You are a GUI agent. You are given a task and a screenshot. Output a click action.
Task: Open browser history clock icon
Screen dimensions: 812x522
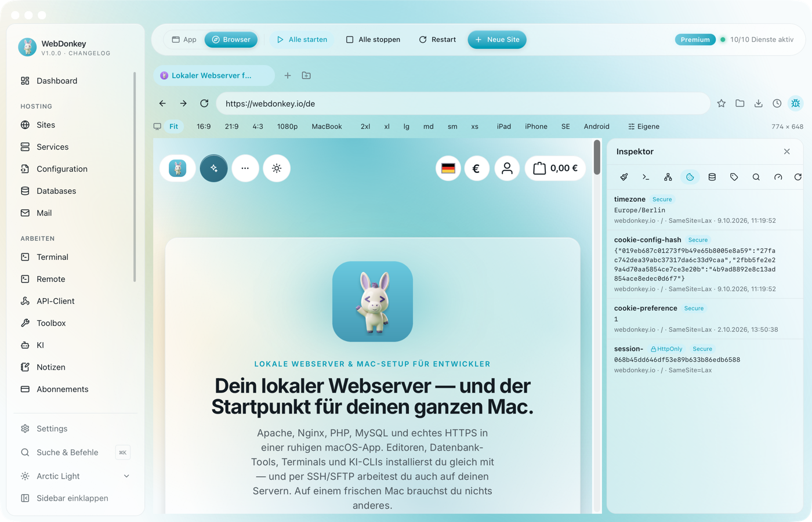(x=777, y=103)
